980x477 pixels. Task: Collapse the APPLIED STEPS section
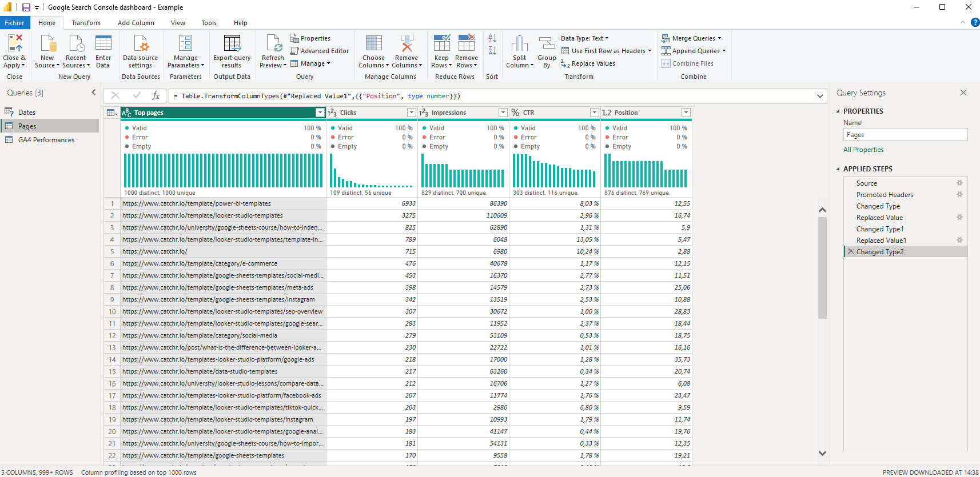point(838,169)
